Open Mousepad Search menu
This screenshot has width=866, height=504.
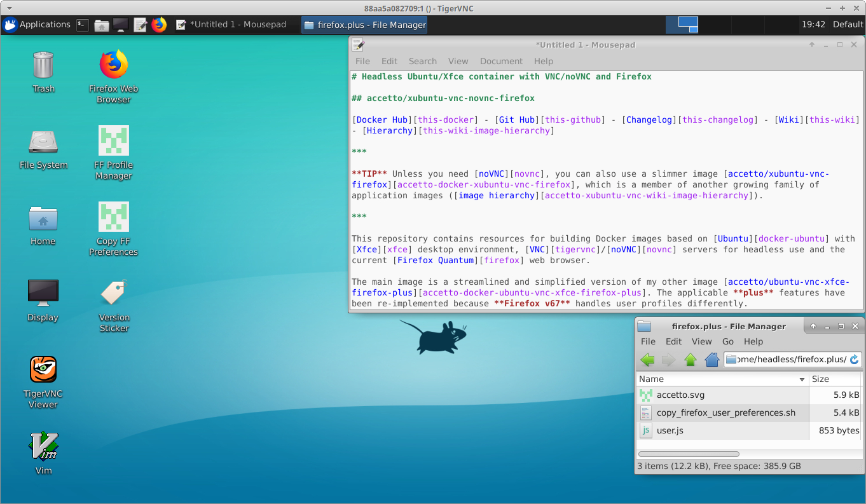point(423,61)
